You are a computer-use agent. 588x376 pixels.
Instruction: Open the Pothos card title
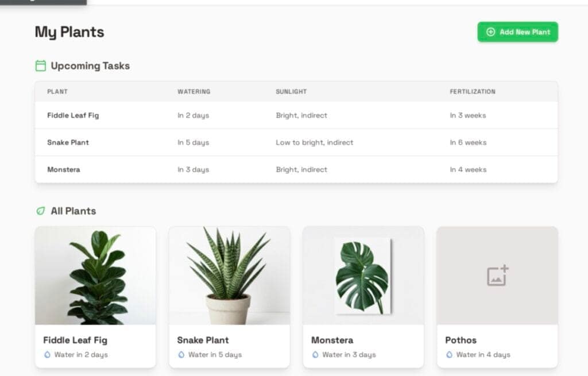(x=461, y=340)
